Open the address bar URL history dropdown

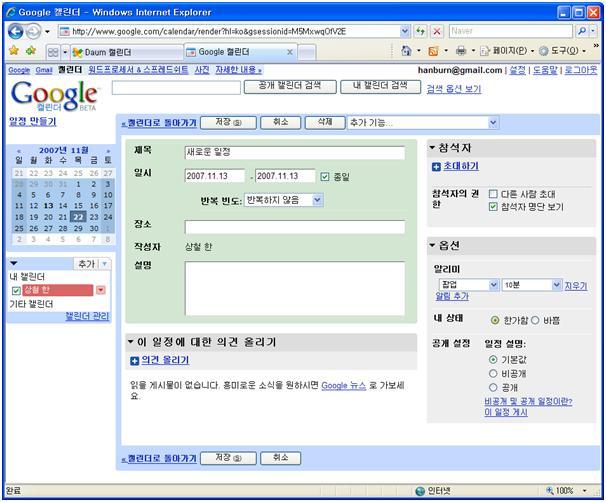pyautogui.click(x=405, y=31)
